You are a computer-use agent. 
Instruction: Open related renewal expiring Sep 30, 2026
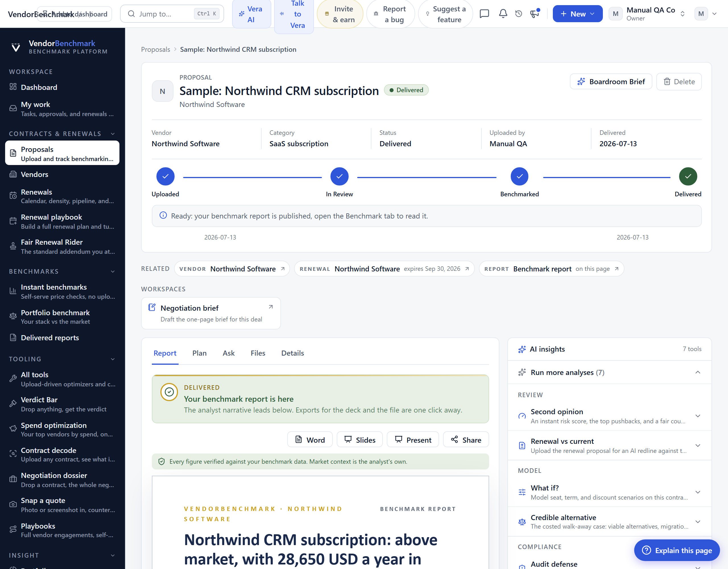(384, 269)
